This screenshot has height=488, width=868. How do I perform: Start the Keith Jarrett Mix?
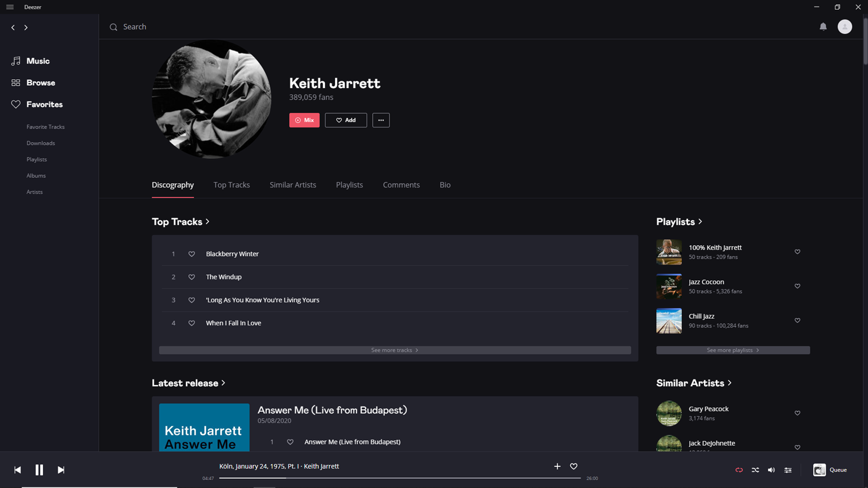[x=304, y=120]
